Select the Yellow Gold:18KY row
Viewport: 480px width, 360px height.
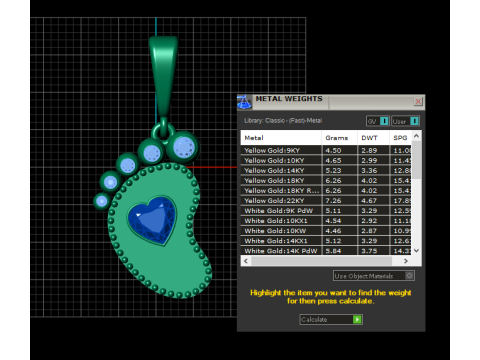click(x=326, y=180)
